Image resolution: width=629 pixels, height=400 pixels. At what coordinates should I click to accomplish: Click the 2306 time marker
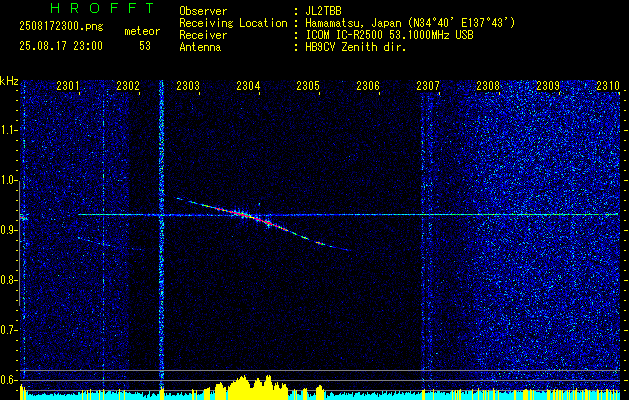pyautogui.click(x=368, y=85)
